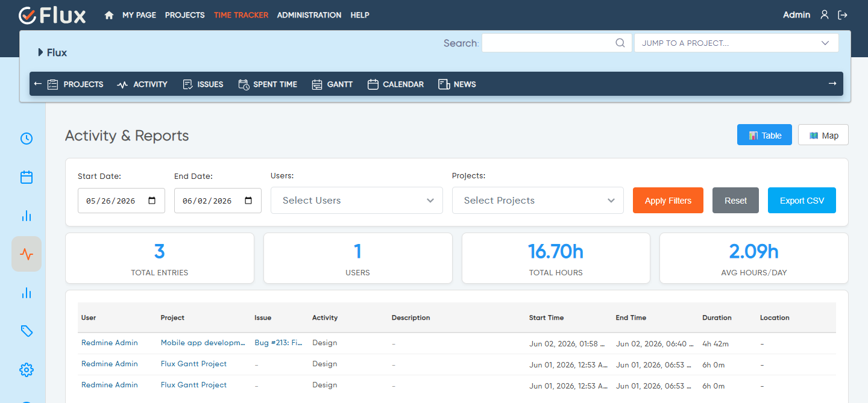Open the Jump to a project dropdown
Viewport: 868px width, 403px height.
click(736, 43)
